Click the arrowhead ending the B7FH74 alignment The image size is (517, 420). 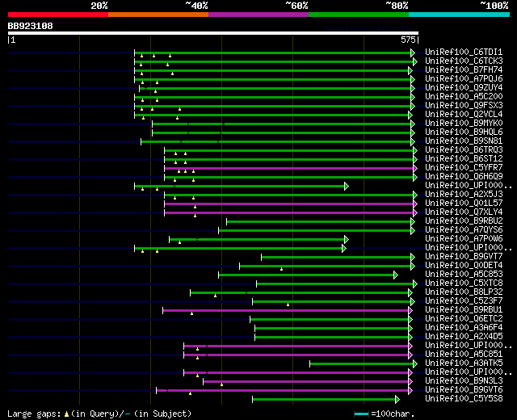point(410,70)
